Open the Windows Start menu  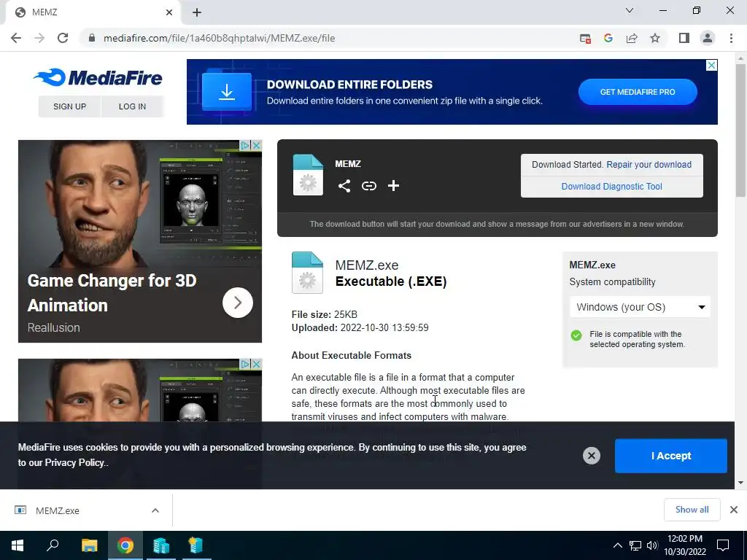pos(18,545)
